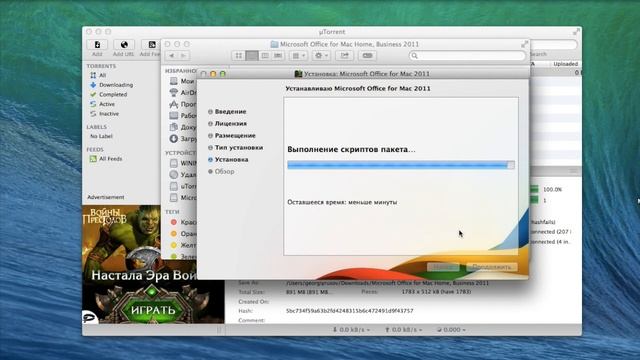640x360 pixels.
Task: Select the red Красный tag
Action: pyautogui.click(x=183, y=222)
